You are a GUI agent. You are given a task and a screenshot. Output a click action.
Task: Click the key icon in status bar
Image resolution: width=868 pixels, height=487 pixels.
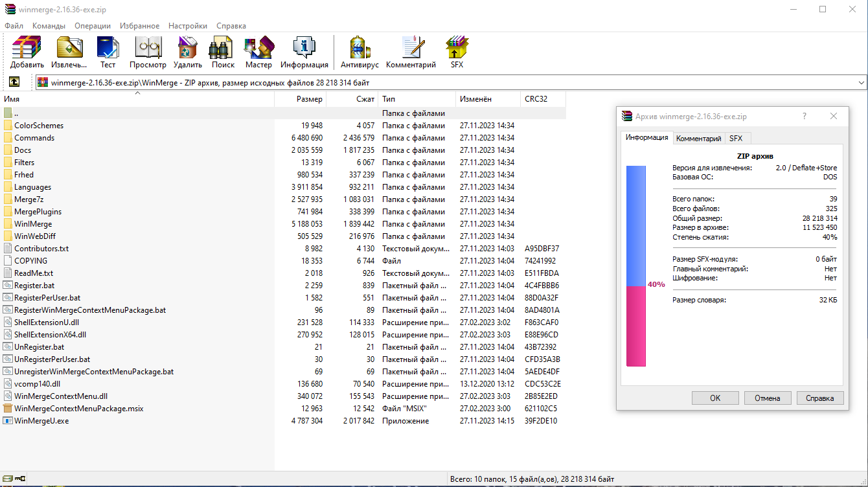pos(19,480)
